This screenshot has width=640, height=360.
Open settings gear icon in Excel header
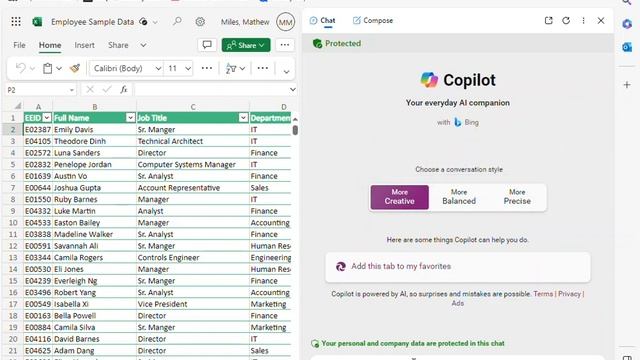pos(200,22)
